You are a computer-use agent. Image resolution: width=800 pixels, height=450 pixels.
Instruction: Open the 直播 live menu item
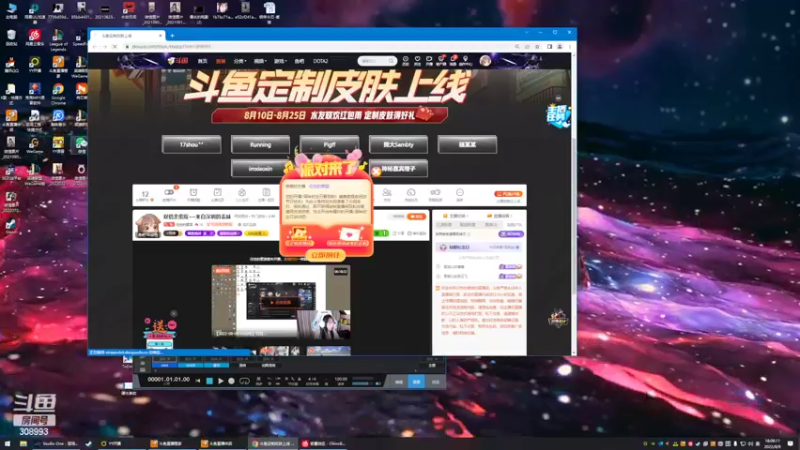pyautogui.click(x=220, y=61)
